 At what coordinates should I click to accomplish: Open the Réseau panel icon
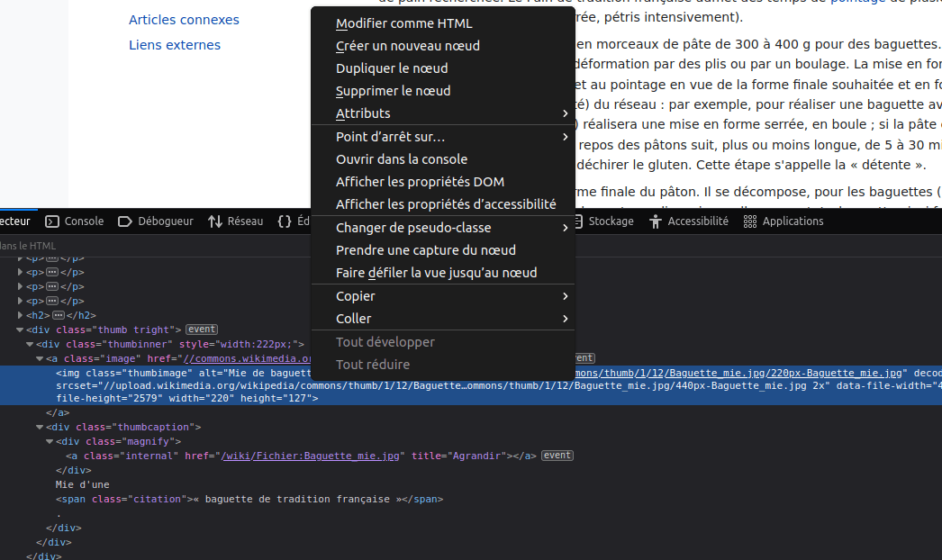click(x=215, y=221)
